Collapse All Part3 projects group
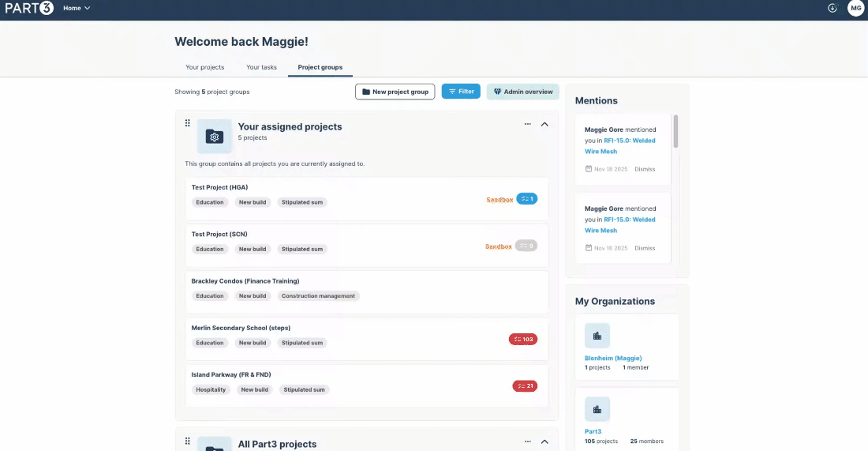 (544, 442)
